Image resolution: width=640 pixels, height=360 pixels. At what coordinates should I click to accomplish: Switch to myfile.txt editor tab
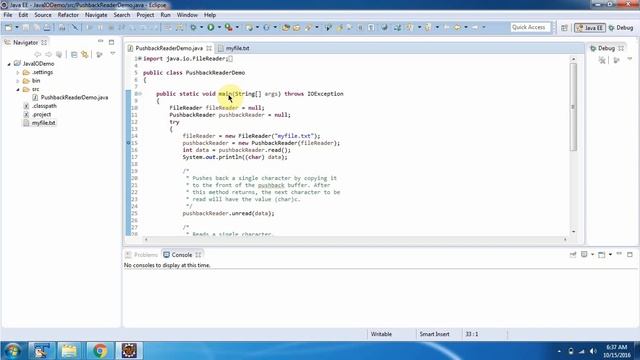click(x=238, y=48)
